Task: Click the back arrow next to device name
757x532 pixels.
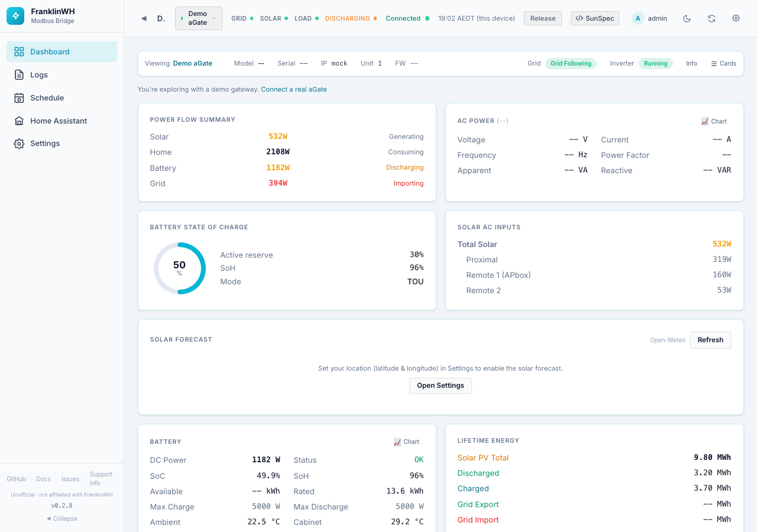Action: coord(144,18)
